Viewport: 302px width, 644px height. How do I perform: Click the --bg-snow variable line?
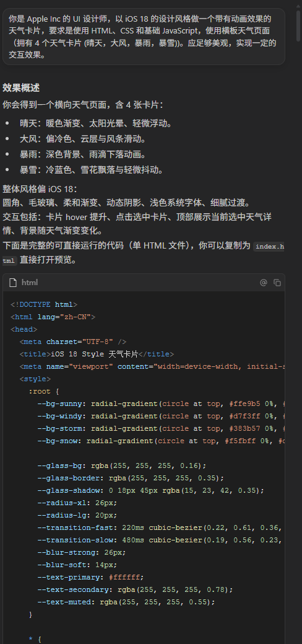pos(161,441)
